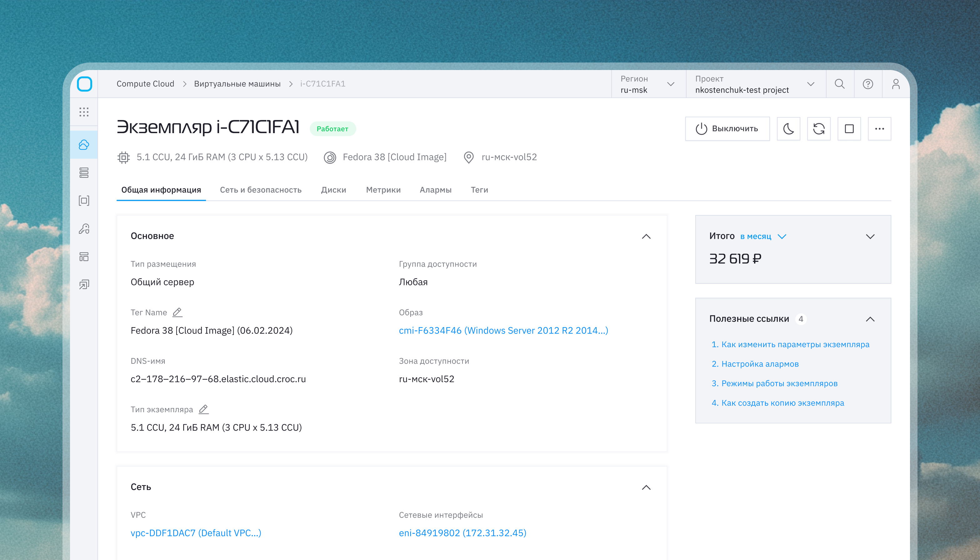Open the Регион ru-msk dropdown
This screenshot has height=560, width=980.
pos(648,84)
